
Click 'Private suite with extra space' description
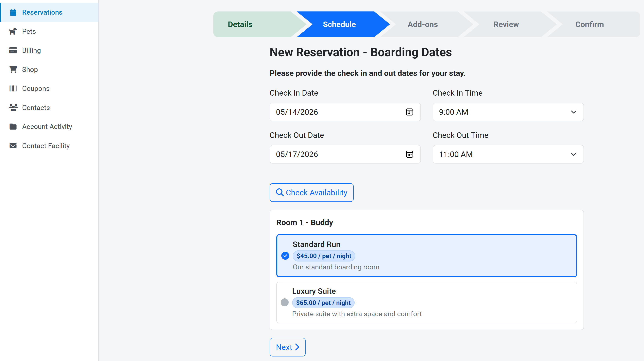pos(357,314)
